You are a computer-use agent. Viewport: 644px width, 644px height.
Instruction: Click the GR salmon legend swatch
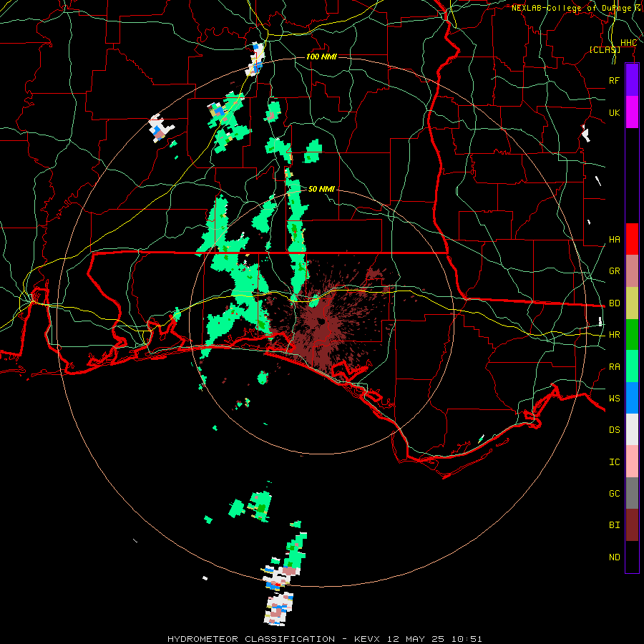(632, 271)
